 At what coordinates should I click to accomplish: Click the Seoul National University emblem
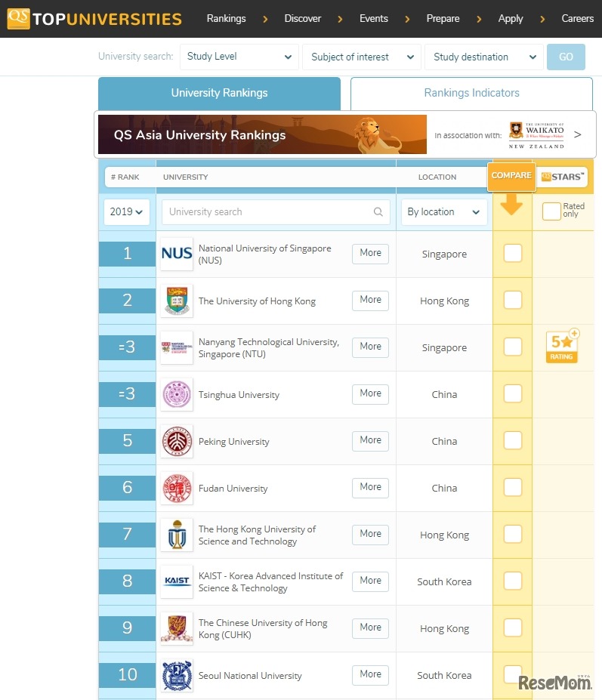coord(177,675)
